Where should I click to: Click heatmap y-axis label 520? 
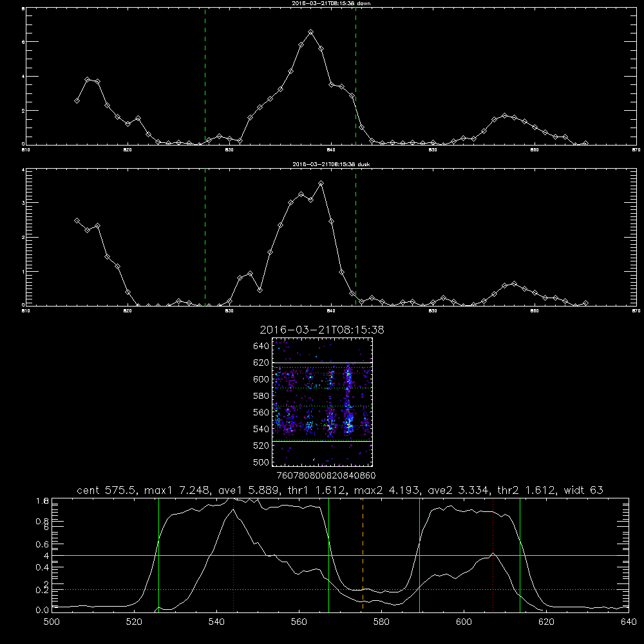click(261, 446)
